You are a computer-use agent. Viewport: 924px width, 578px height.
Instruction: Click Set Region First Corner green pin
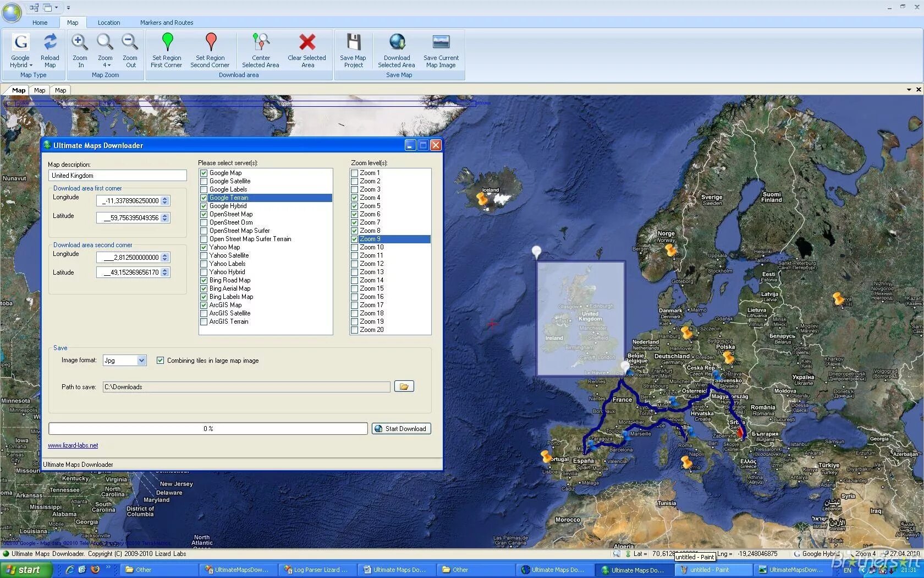pos(167,41)
